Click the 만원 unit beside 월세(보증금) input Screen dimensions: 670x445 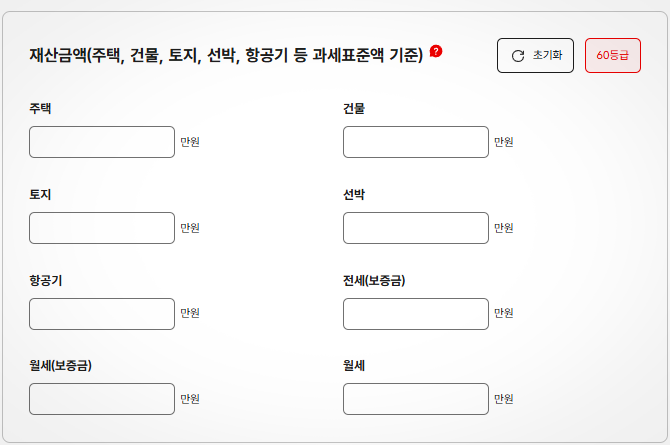tap(190, 399)
